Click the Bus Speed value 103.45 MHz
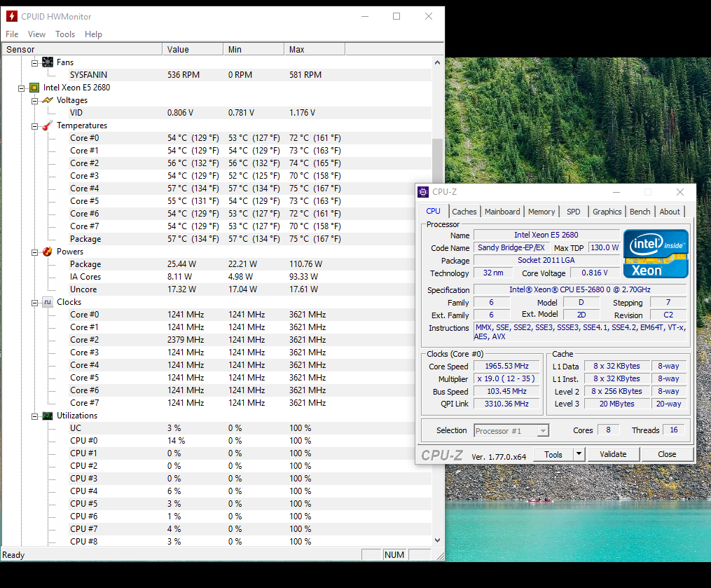Screen dimensions: 711x588 point(507,391)
